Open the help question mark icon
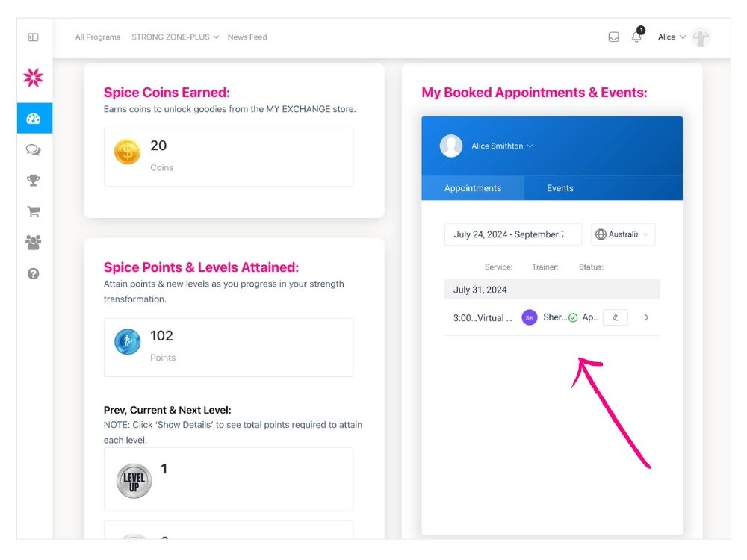The image size is (747, 560). click(x=34, y=273)
